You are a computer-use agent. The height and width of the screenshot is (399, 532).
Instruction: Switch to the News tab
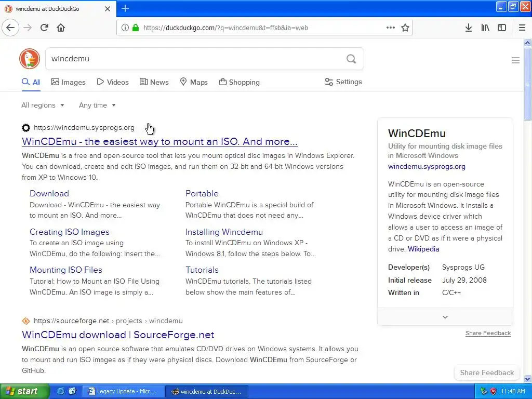tap(154, 82)
